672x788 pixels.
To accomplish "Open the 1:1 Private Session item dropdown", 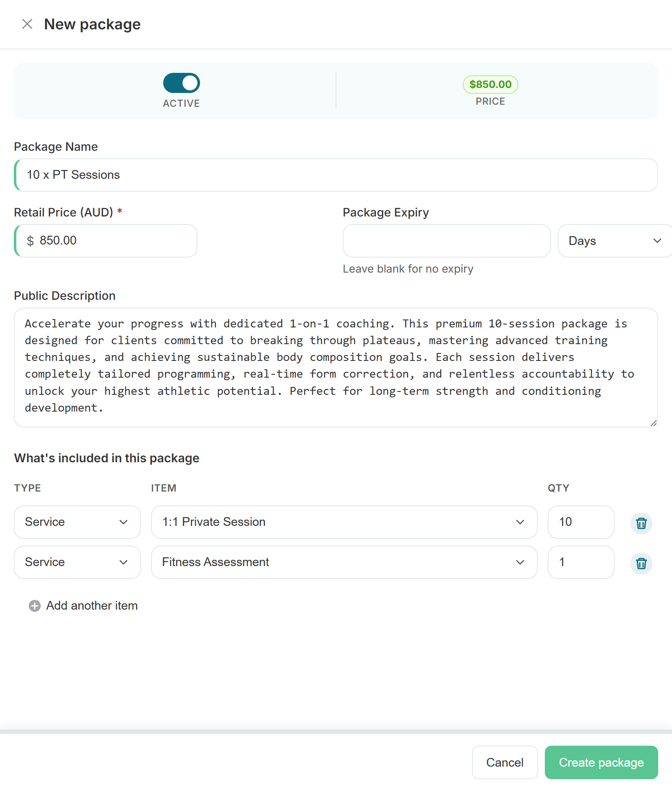I will 344,522.
